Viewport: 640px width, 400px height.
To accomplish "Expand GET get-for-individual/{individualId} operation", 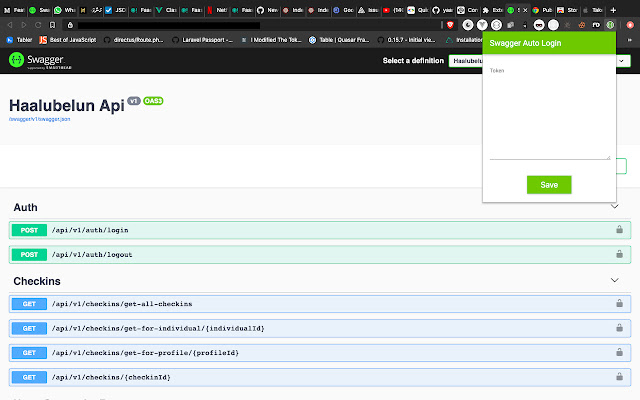I will (320, 328).
